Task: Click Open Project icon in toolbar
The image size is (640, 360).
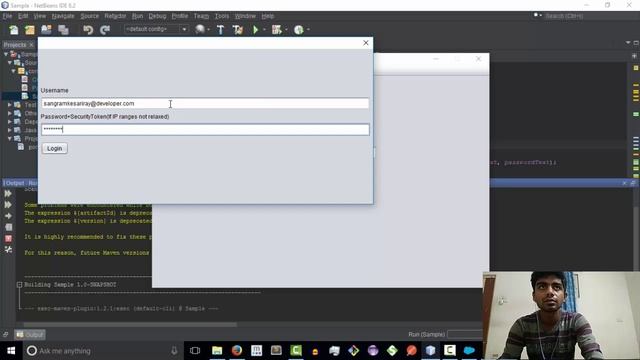Action: [46, 30]
